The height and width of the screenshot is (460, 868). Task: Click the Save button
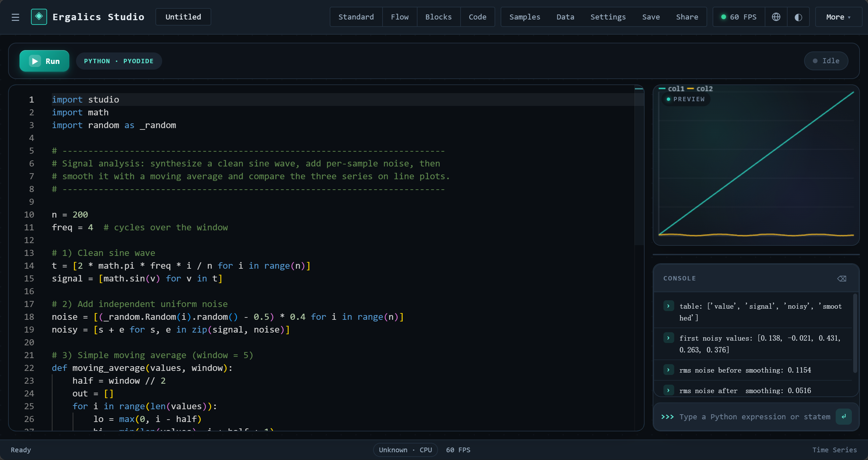651,17
